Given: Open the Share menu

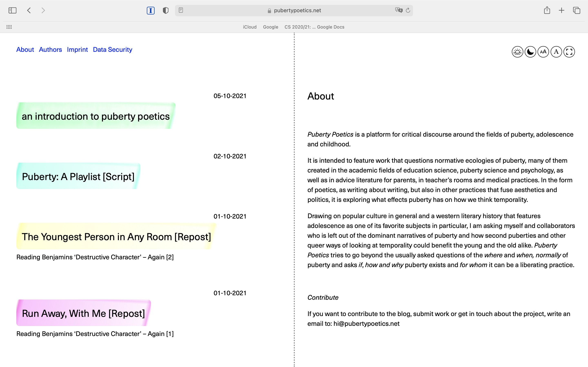Looking at the screenshot, I should click(x=547, y=10).
